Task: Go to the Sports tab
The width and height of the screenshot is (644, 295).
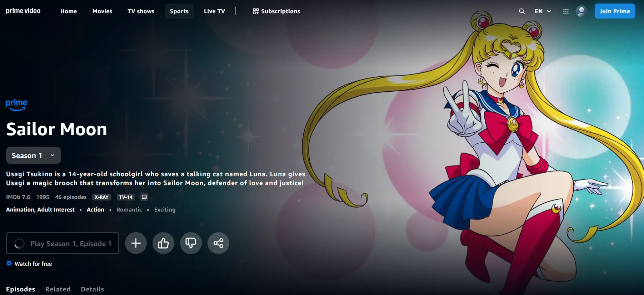Action: 179,11
